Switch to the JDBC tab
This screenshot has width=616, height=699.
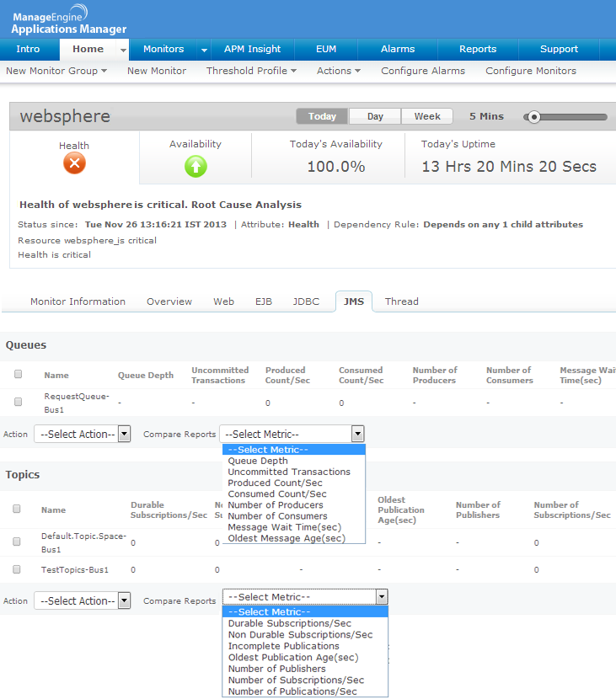306,301
